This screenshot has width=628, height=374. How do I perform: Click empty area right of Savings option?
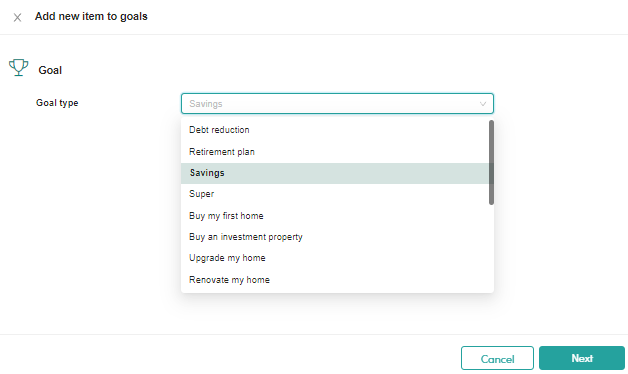[x=356, y=173]
